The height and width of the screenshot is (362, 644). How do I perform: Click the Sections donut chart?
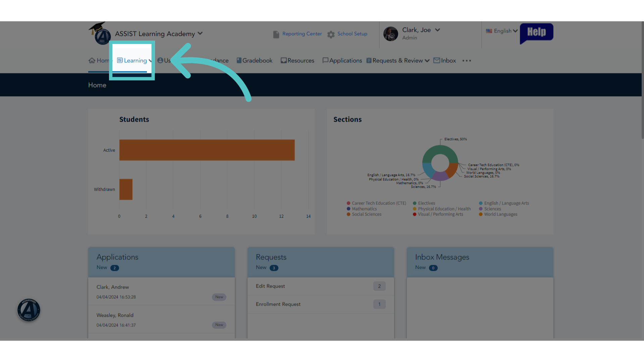coord(440,163)
